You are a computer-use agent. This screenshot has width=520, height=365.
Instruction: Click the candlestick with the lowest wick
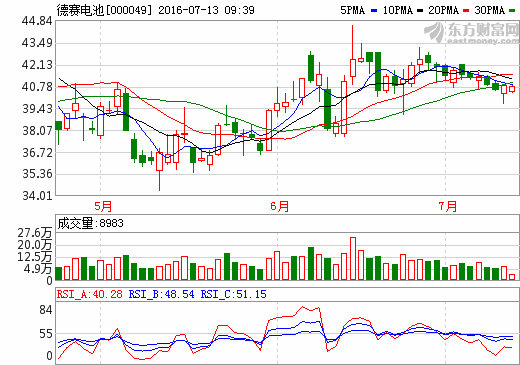159,170
